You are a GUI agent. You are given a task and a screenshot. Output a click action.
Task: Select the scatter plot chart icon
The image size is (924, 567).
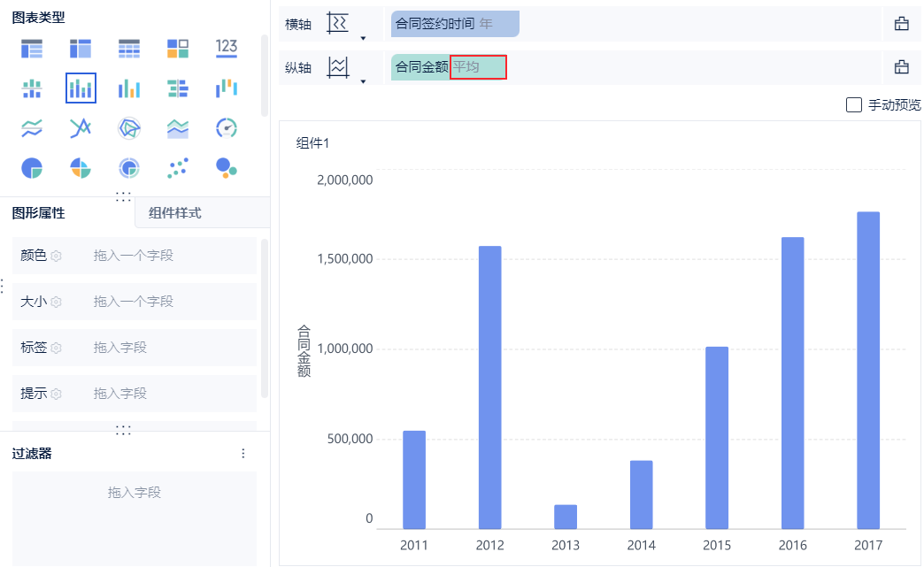(x=178, y=167)
